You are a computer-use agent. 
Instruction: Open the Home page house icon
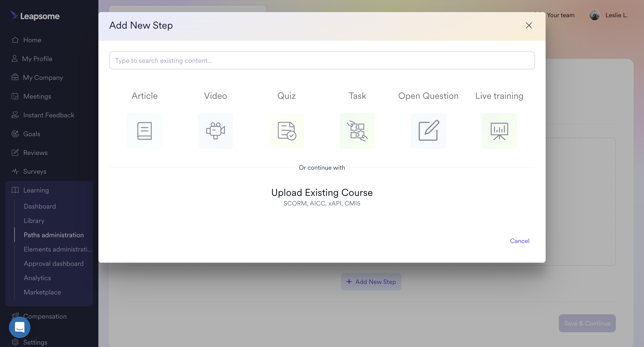[15, 40]
